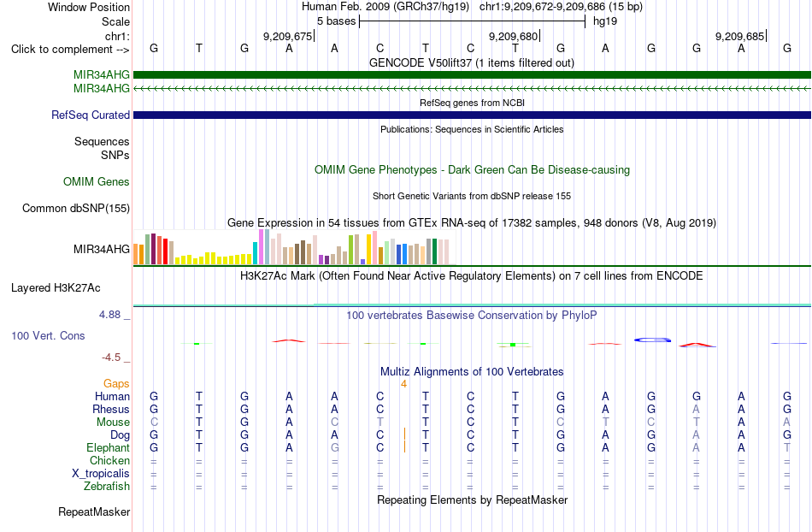Image resolution: width=812 pixels, height=532 pixels.
Task: Open the GENCODE V50lift37 track title
Action: (x=471, y=62)
